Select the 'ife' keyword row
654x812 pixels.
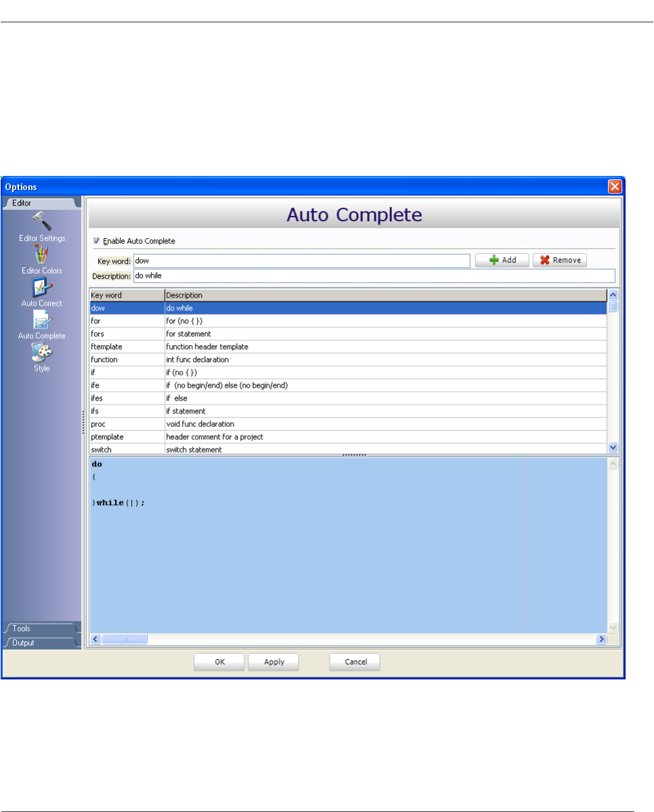tap(348, 385)
